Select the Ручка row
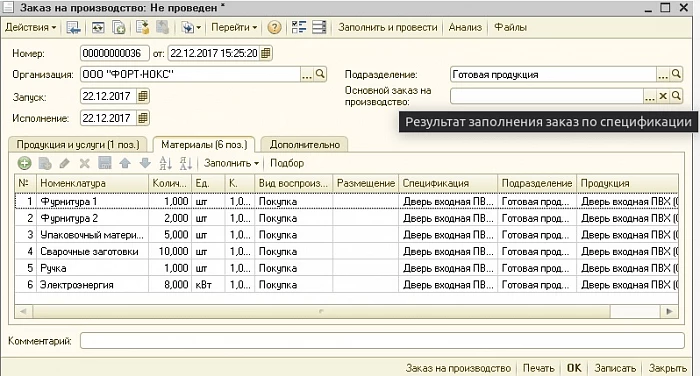Viewport: 700px width, 376px height. click(346, 268)
